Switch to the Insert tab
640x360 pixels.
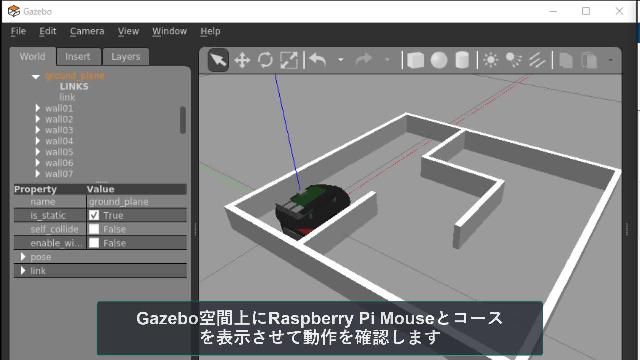pyautogui.click(x=78, y=57)
